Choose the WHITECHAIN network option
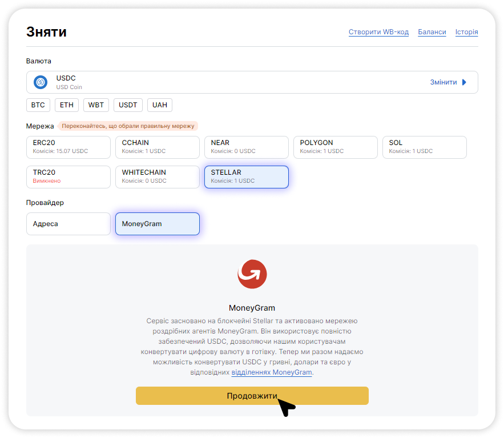Viewport: 504px width, 438px height. (158, 177)
